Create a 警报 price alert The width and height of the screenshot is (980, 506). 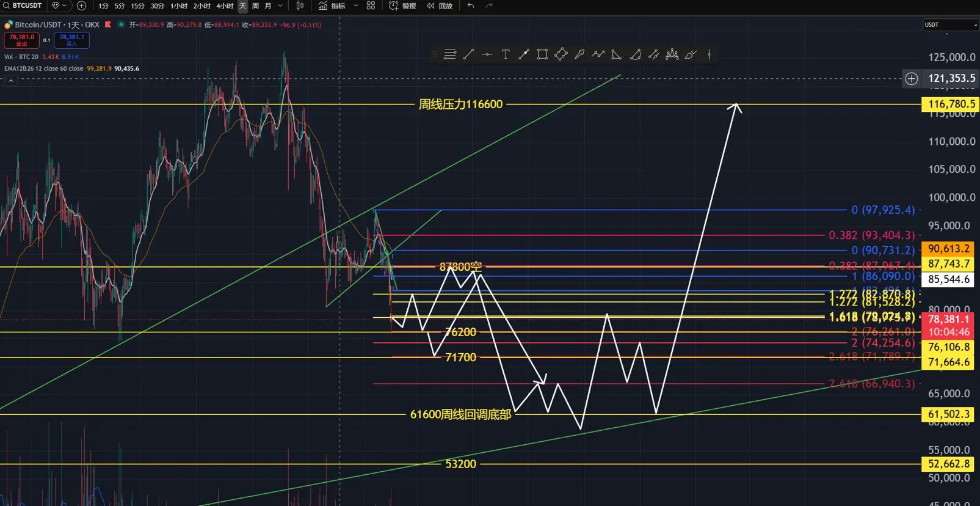[x=402, y=5]
